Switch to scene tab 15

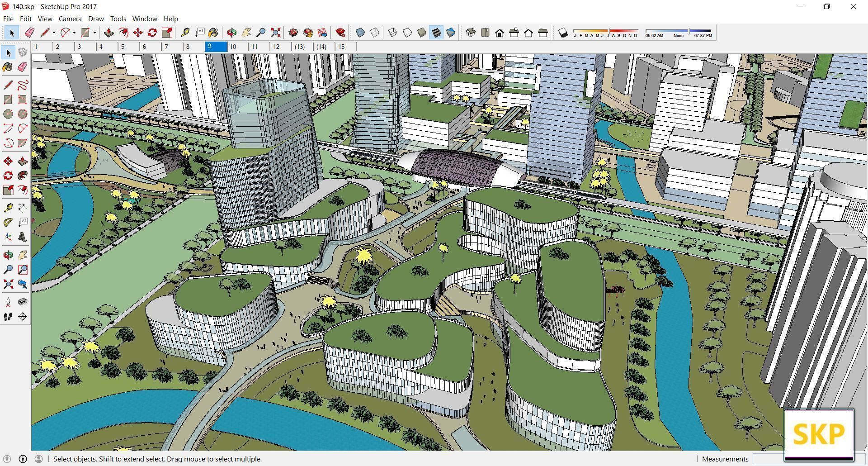(x=346, y=47)
